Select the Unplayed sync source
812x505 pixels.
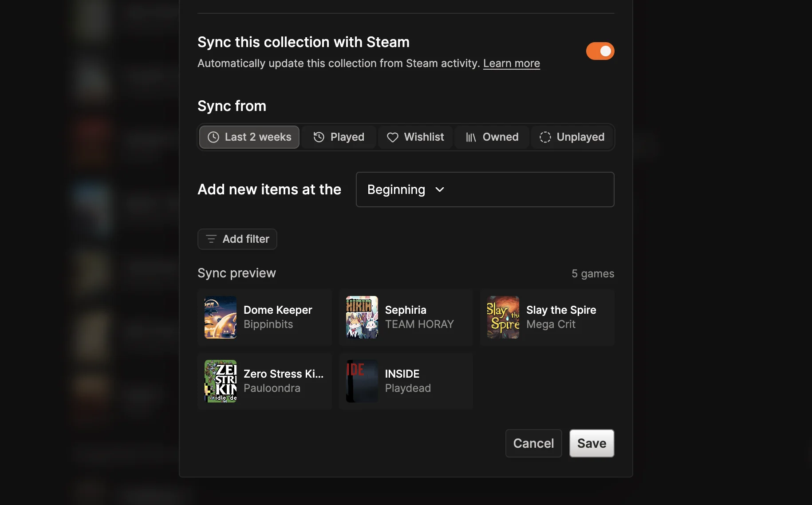tap(572, 137)
